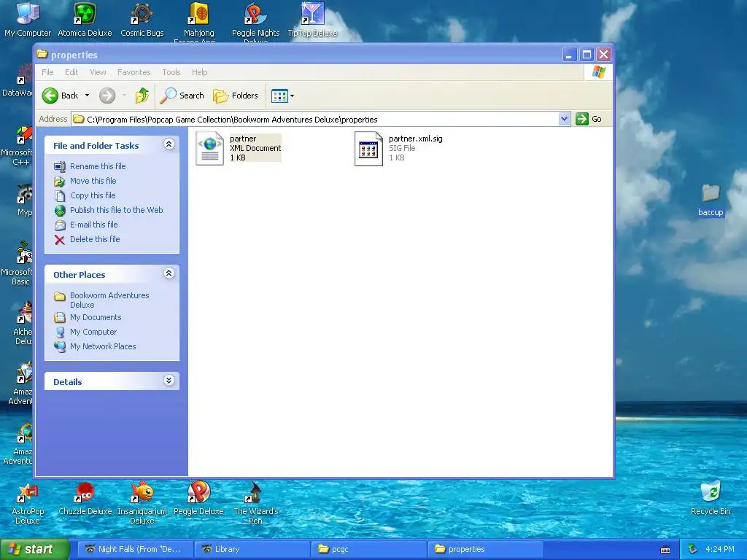Open the Edit menu
747x560 pixels.
tap(71, 72)
